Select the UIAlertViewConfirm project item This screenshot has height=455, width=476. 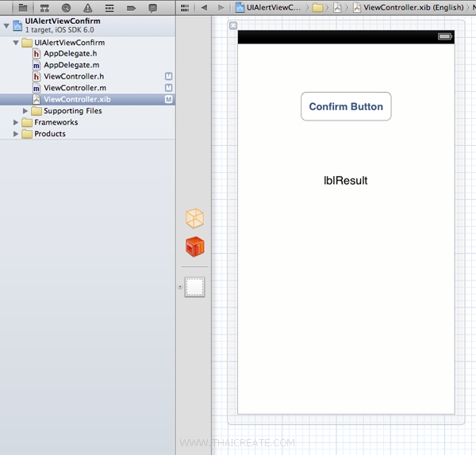[87, 25]
